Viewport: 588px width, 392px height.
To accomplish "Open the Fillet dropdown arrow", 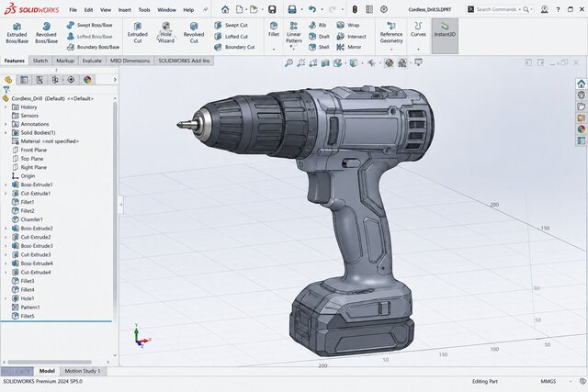I will tap(274, 49).
